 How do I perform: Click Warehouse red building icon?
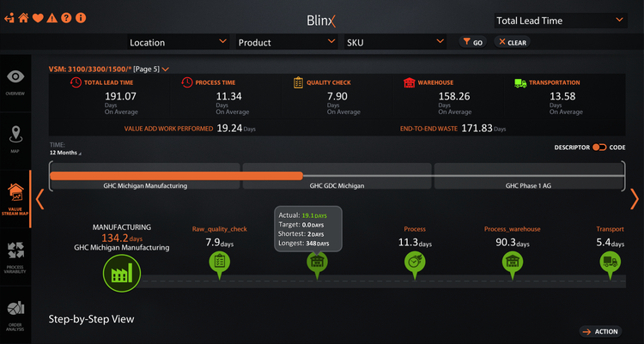click(409, 82)
